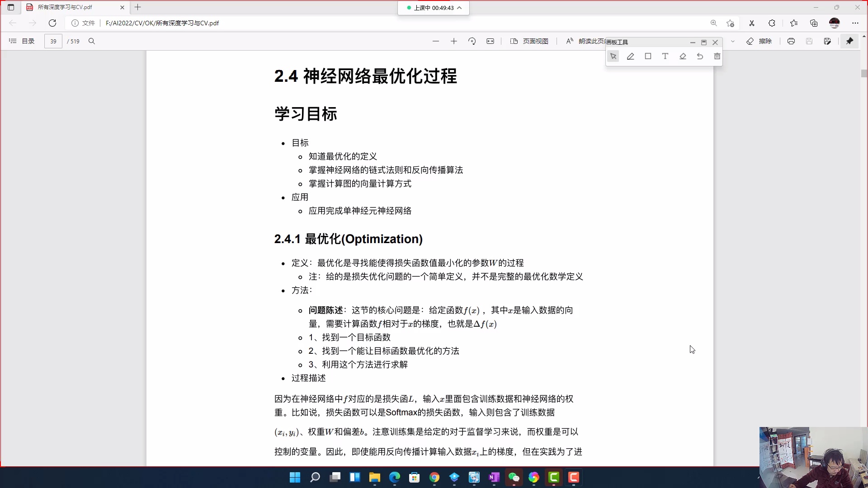Choose the rectangle drawing tool

tap(648, 56)
